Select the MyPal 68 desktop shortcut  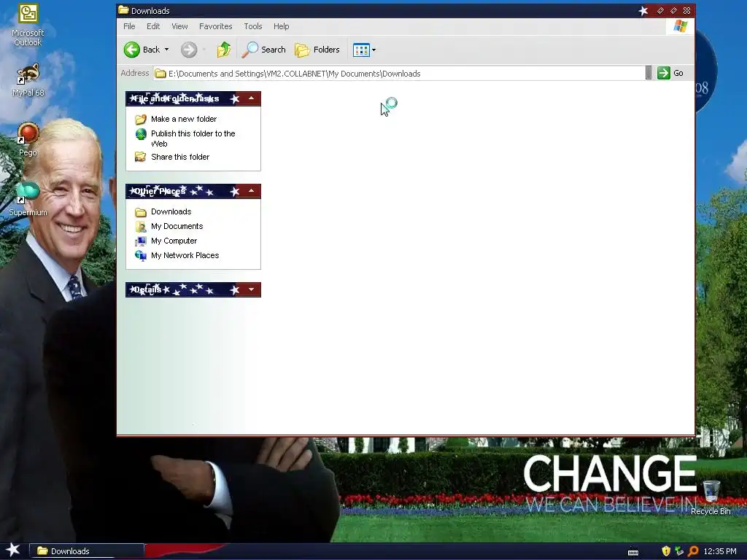click(28, 80)
